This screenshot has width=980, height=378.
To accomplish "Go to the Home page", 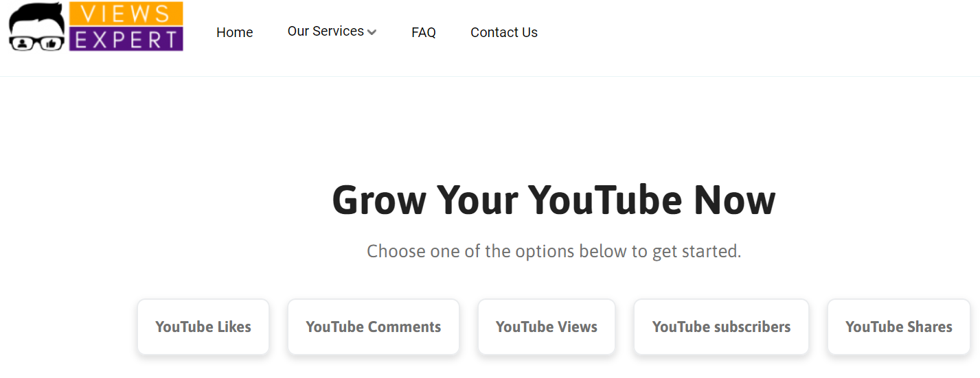I will (x=234, y=32).
